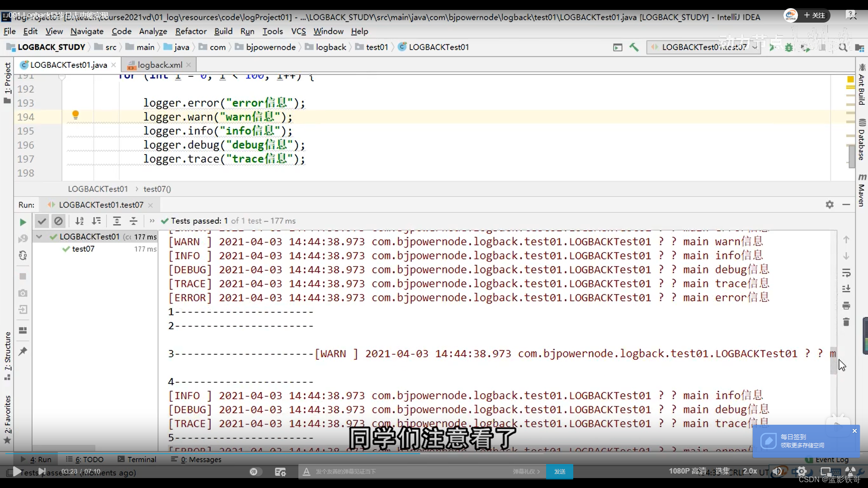868x488 pixels.
Task: Click logback breadcrumb folder
Action: [326, 47]
